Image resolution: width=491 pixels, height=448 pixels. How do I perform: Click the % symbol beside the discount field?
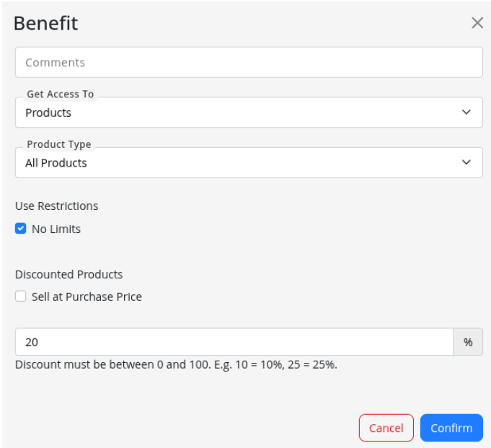pos(468,343)
